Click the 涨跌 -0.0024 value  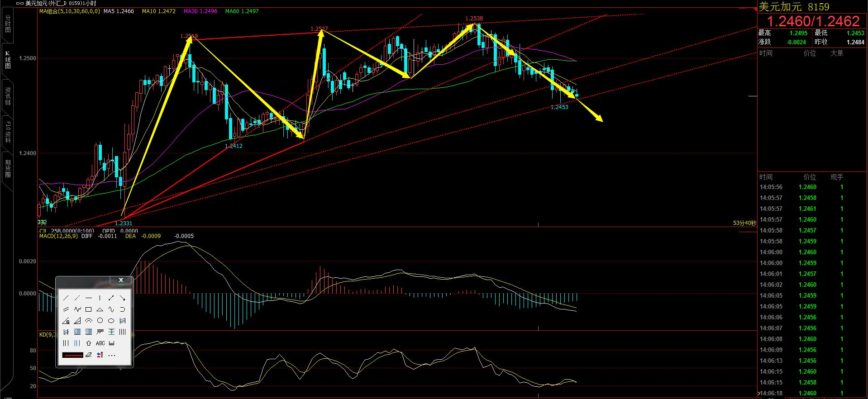coord(796,42)
